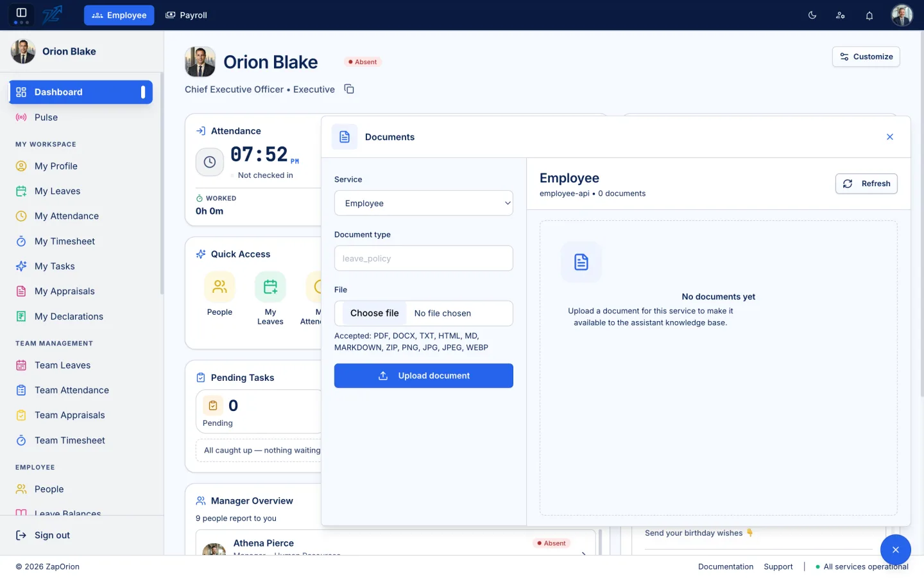Focus the Document type input field
Screen dimensions: 924x578
click(x=424, y=258)
